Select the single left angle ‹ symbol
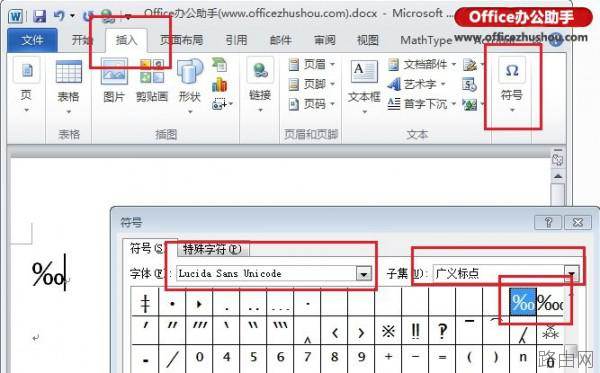Image resolution: width=600 pixels, height=373 pixels. click(334, 332)
